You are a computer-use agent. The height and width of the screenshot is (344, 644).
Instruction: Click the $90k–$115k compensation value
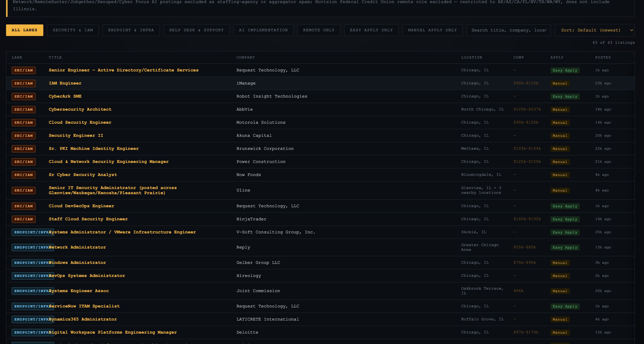click(x=526, y=83)
